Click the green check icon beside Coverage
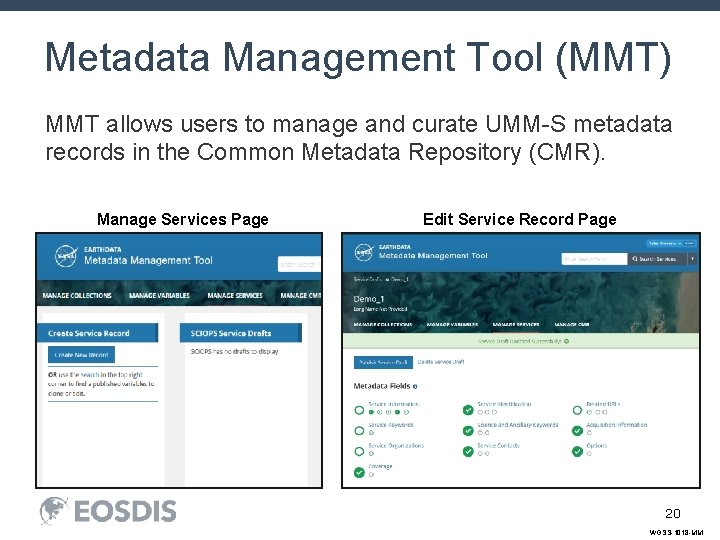The image size is (720, 540). click(x=359, y=472)
